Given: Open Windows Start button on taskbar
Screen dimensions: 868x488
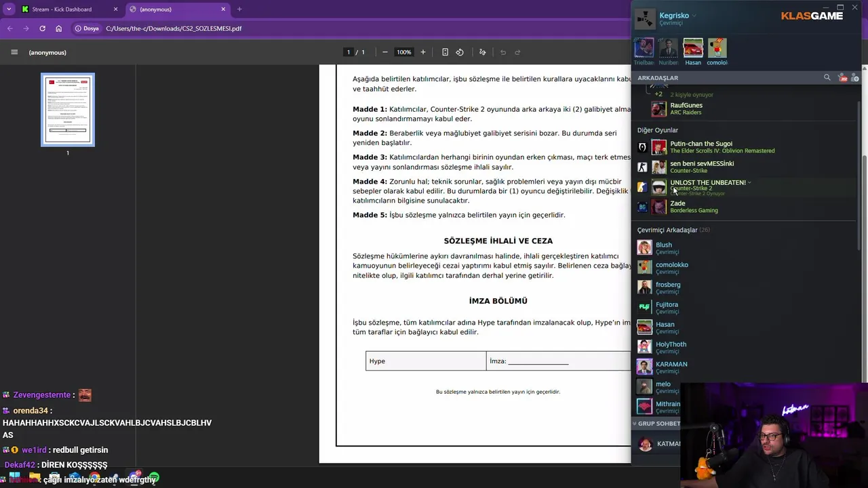Looking at the screenshot, I should tap(14, 479).
